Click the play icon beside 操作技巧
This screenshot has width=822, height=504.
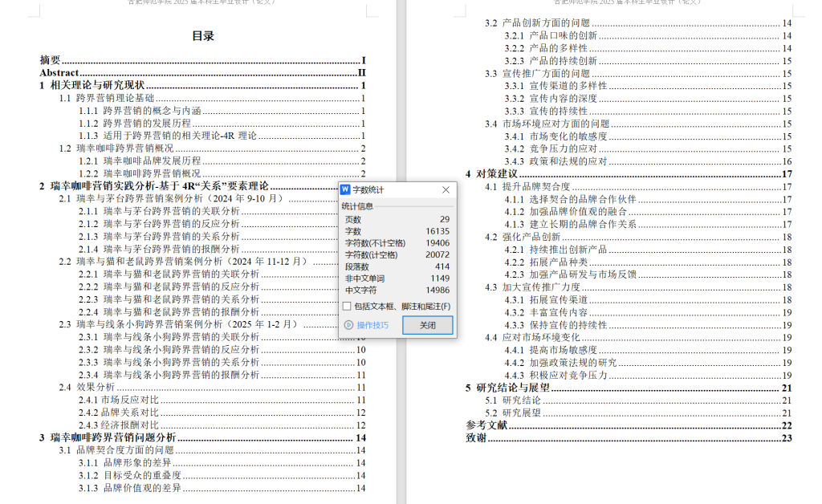(348, 325)
